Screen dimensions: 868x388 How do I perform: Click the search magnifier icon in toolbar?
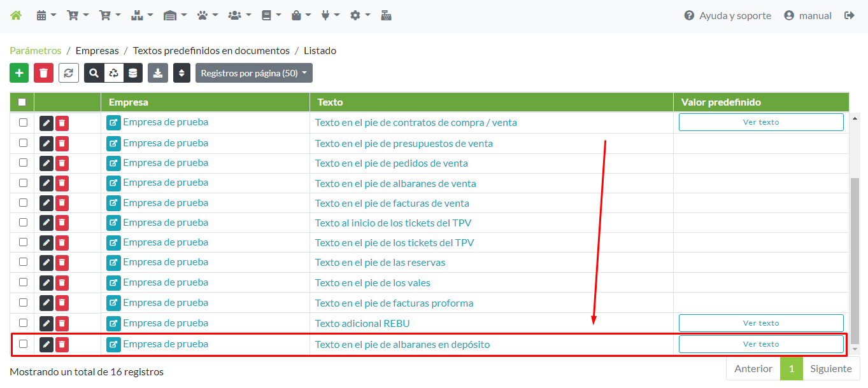click(x=94, y=73)
